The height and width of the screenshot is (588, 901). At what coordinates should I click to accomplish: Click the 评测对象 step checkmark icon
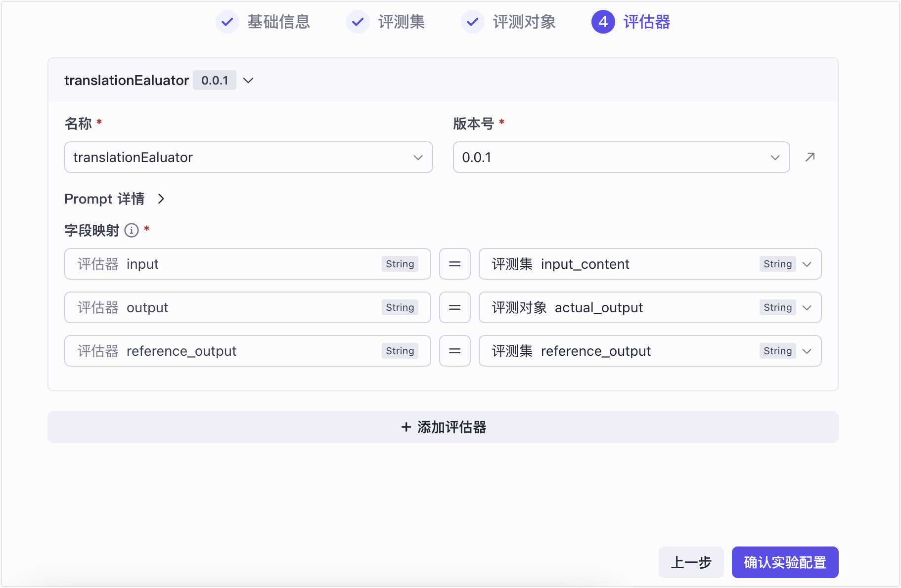[473, 22]
